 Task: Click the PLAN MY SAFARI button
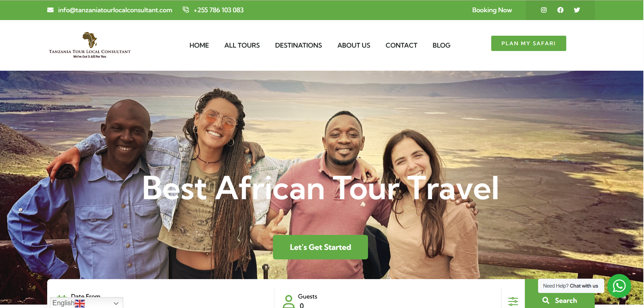pyautogui.click(x=529, y=43)
